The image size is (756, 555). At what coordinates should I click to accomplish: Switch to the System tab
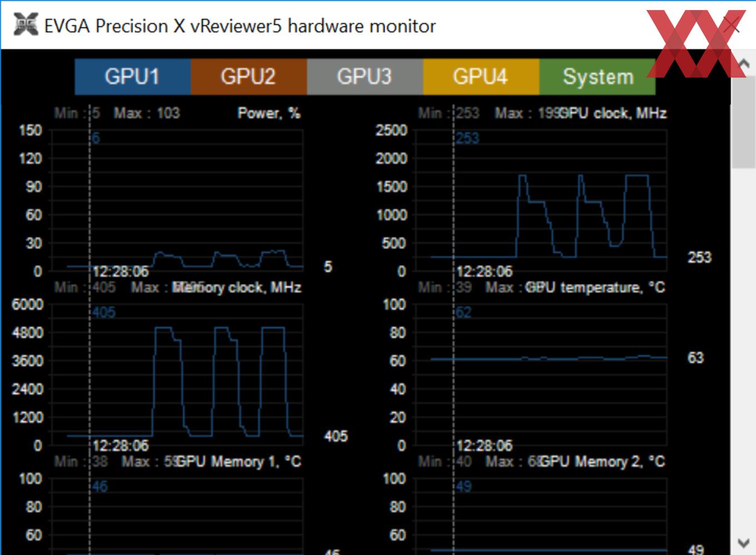pyautogui.click(x=598, y=77)
